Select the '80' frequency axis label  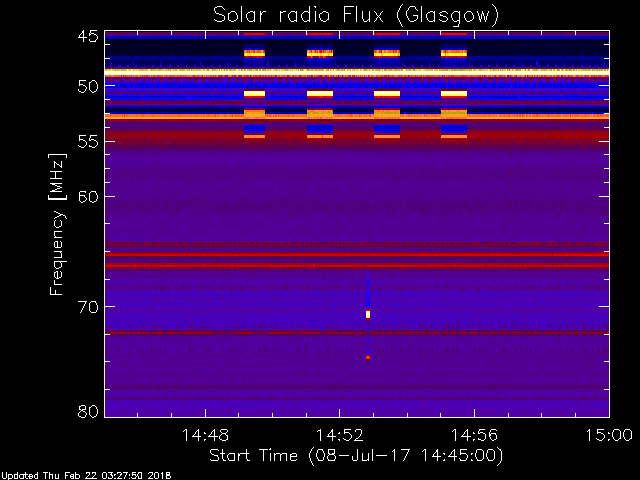(88, 411)
